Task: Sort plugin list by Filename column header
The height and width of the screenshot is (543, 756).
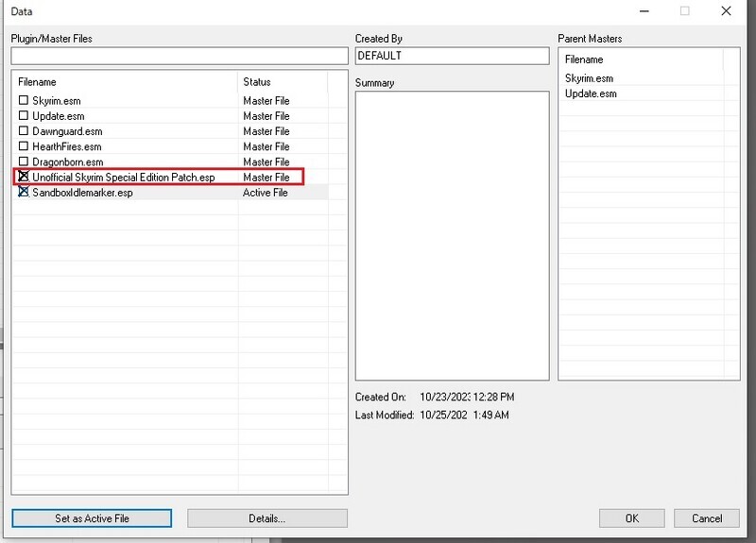Action: 126,82
